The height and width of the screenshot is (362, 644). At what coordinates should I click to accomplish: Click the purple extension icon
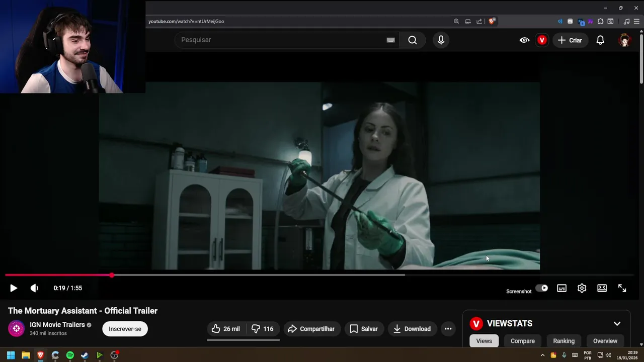point(591,21)
